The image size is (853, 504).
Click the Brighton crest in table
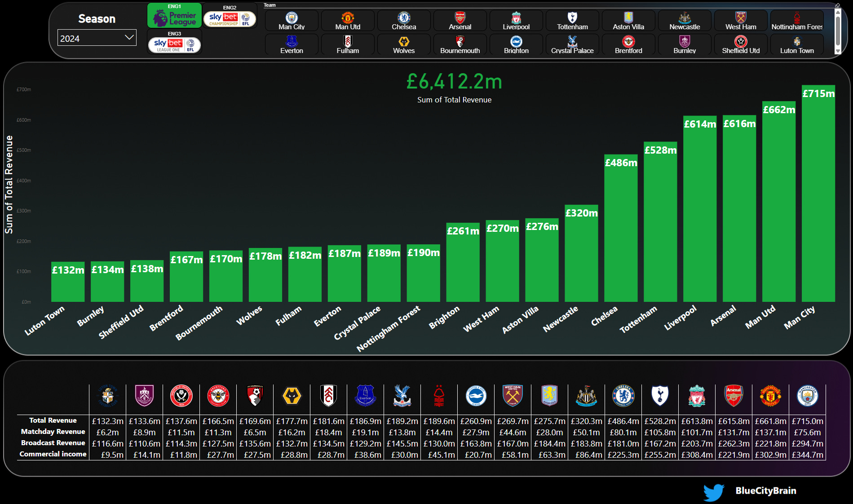[476, 396]
